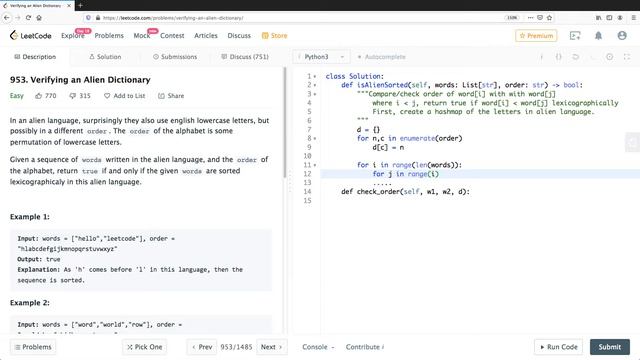Open the Store link
Image resolution: width=640 pixels, height=360 pixels.
click(274, 36)
